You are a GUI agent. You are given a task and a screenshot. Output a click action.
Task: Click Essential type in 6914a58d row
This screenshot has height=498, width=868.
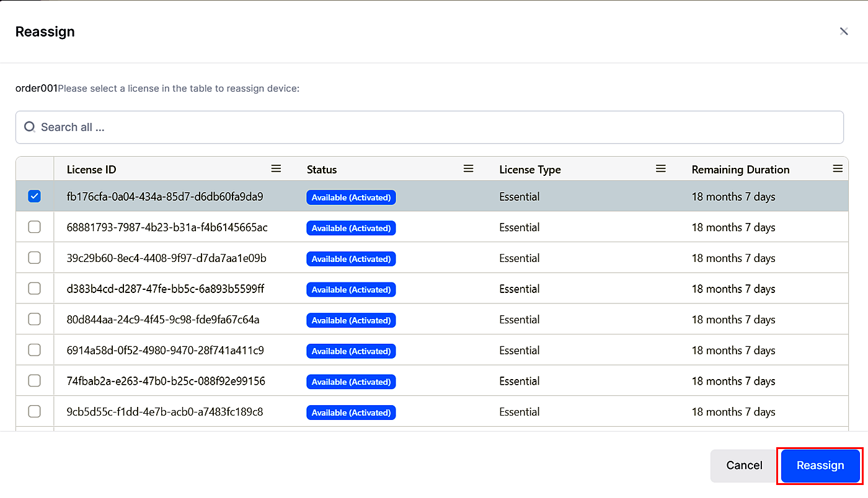coord(520,351)
